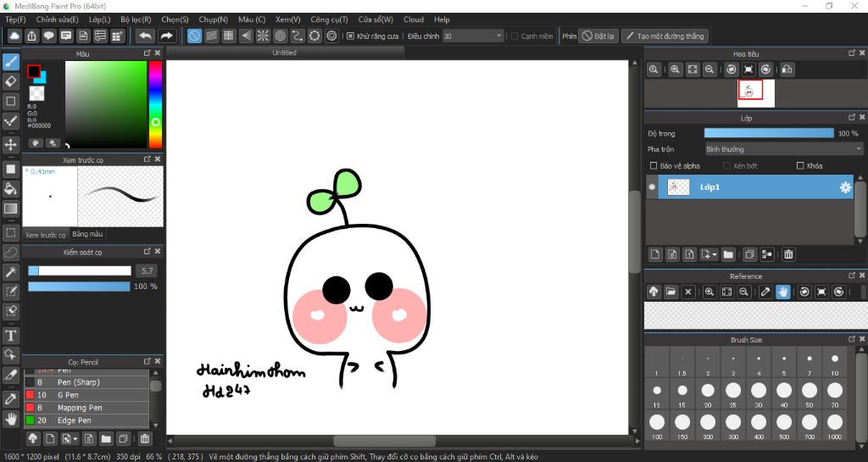This screenshot has width=868, height=462.
Task: Select the Move tool
Action: pos(10,144)
